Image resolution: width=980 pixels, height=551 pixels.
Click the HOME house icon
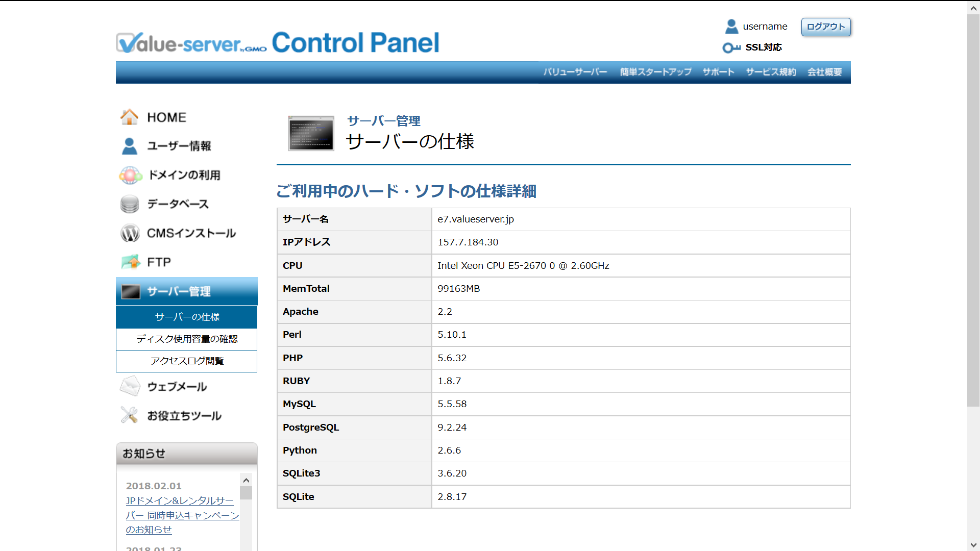click(x=130, y=117)
